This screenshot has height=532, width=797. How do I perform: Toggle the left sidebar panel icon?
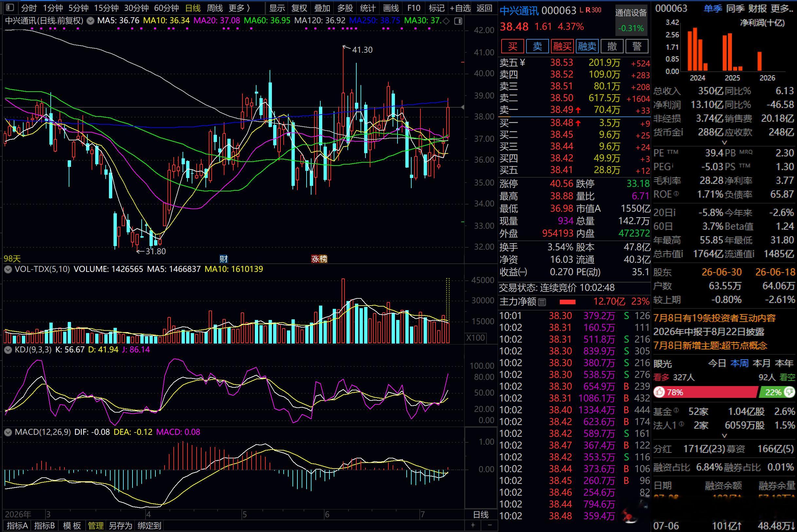[10, 8]
